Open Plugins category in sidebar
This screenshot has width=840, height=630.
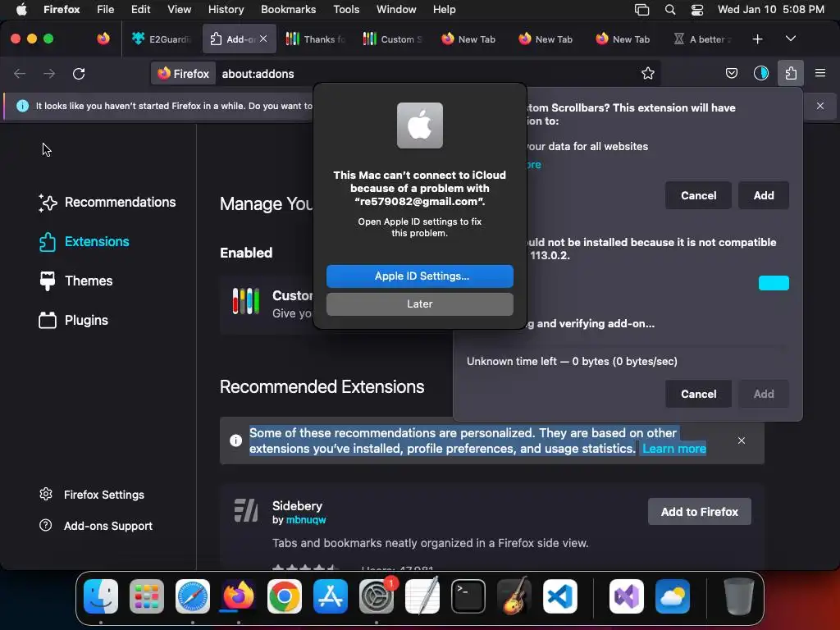click(73, 321)
